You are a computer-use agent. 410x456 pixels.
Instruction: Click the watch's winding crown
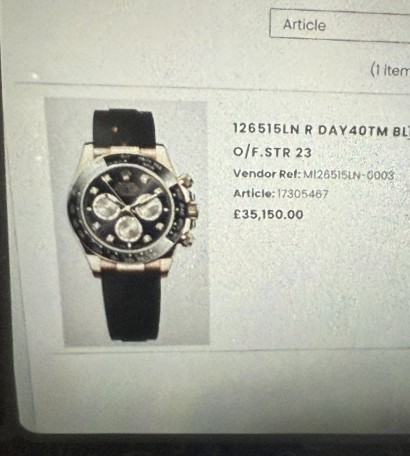tap(193, 211)
